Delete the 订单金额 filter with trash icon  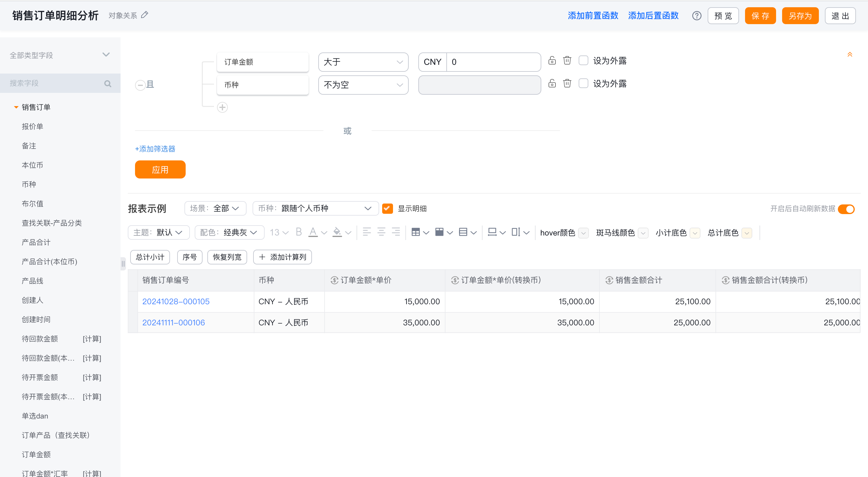click(567, 60)
